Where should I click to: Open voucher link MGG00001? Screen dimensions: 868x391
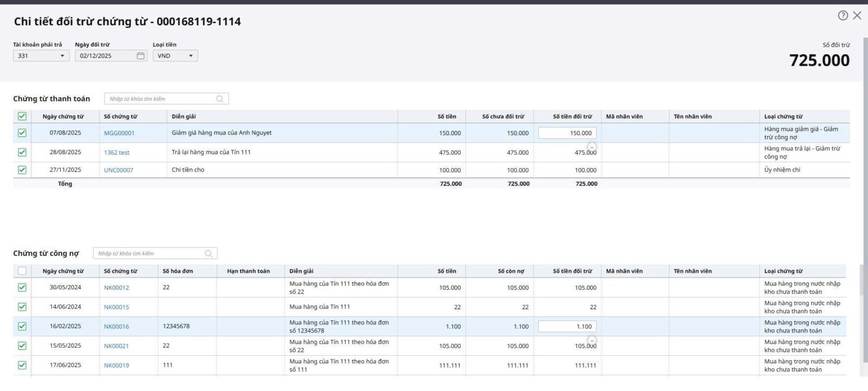[119, 133]
